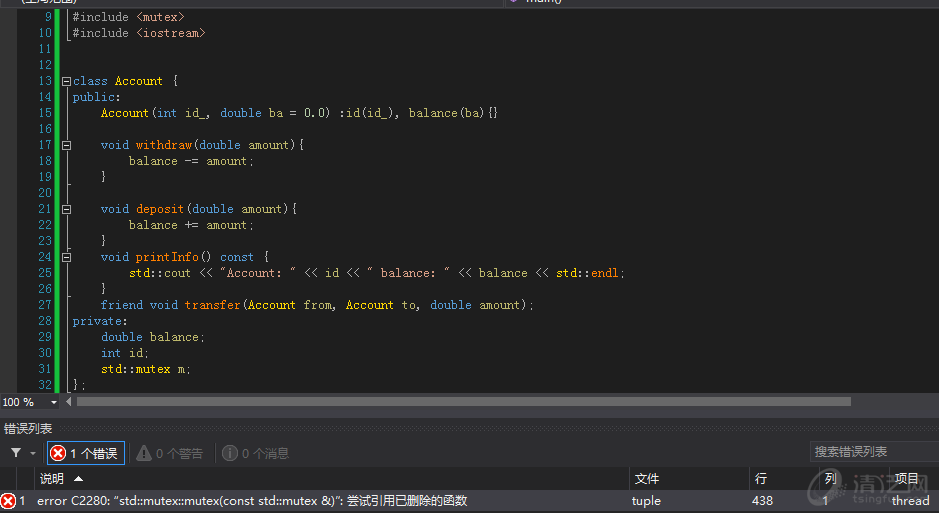Screen dimensions: 939x513
Task: Toggle the '1 个错误' errors filter
Action: coord(86,453)
